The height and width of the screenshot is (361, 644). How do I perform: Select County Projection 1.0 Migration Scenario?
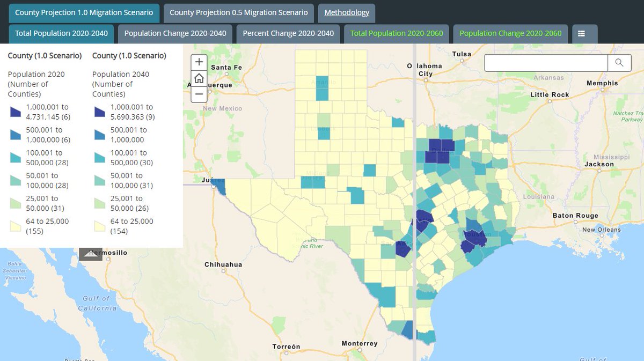(84, 13)
